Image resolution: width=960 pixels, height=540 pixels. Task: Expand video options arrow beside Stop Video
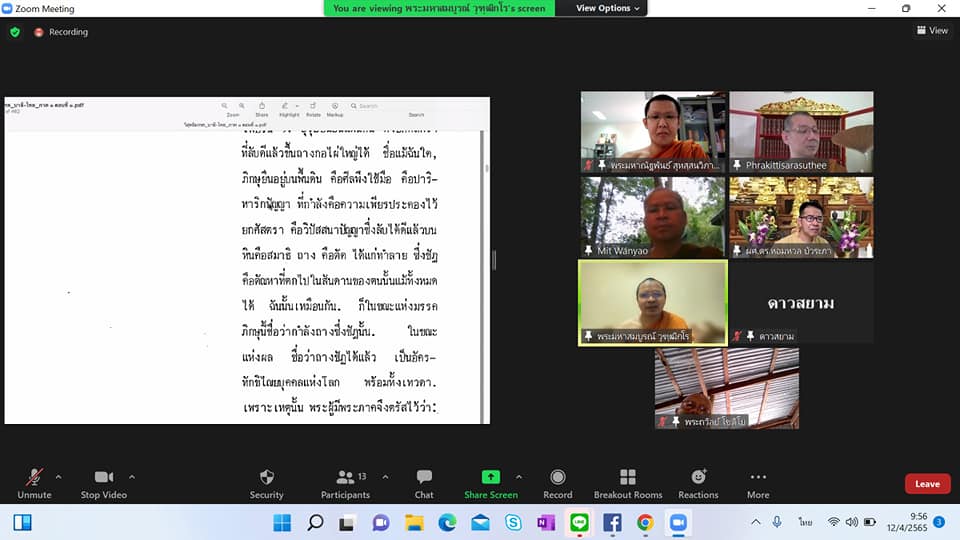[x=132, y=477]
